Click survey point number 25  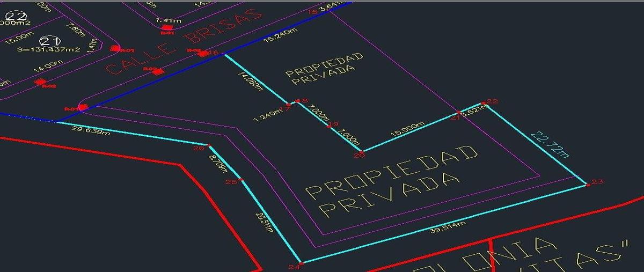coord(231,182)
